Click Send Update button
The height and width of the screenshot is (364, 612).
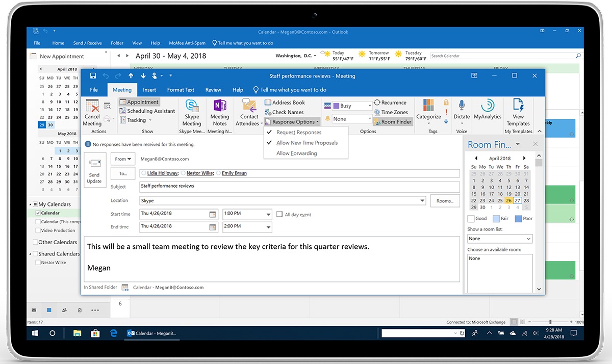[94, 170]
